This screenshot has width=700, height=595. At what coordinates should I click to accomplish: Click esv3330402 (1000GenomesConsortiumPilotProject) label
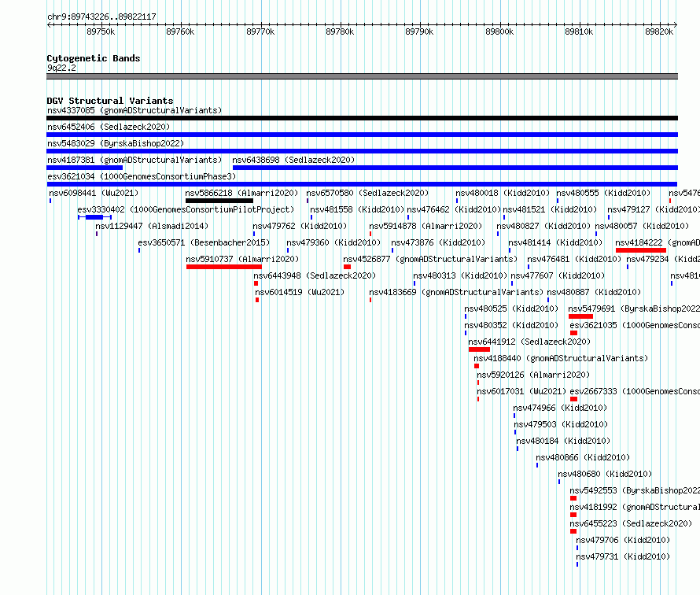pyautogui.click(x=186, y=209)
